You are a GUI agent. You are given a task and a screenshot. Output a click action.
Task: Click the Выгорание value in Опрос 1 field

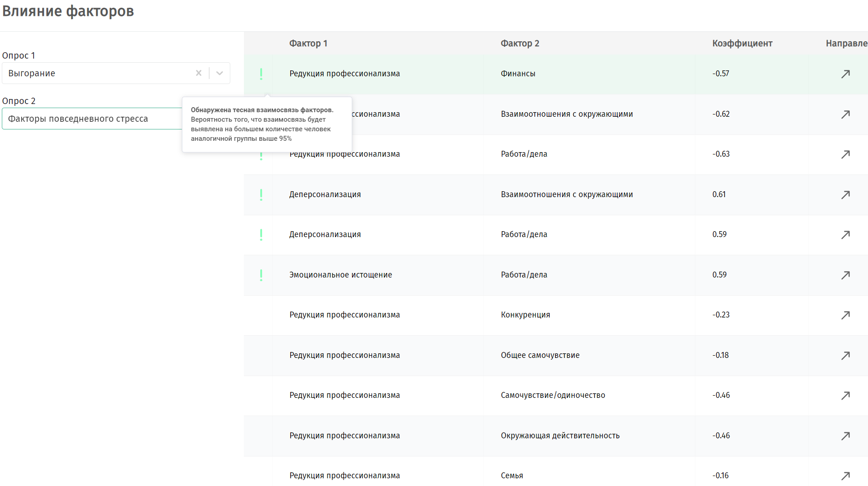[32, 73]
